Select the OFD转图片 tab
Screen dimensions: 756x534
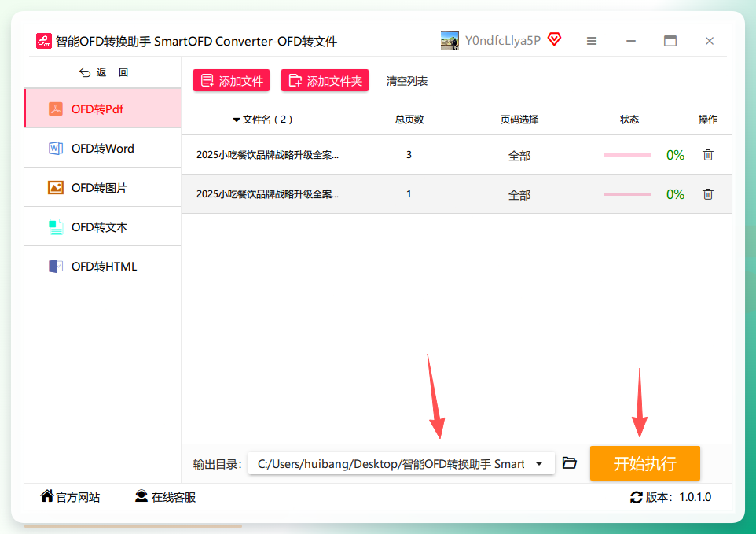(103, 188)
